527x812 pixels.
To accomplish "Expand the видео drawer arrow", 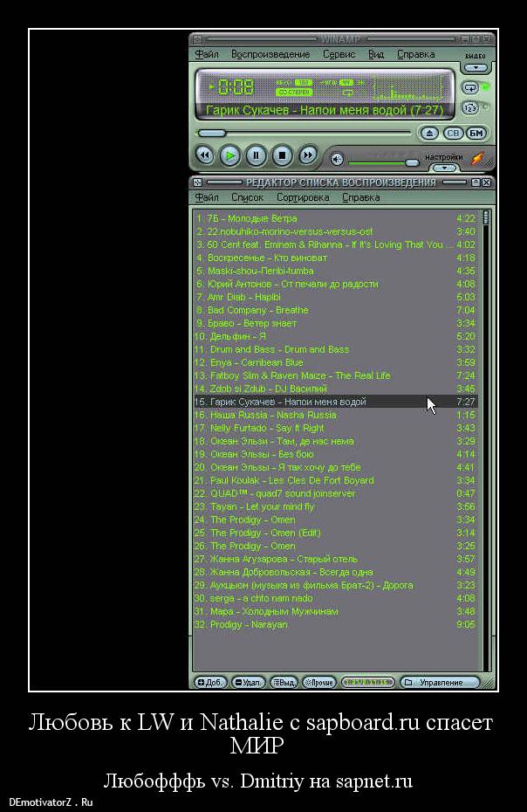I will [x=476, y=67].
